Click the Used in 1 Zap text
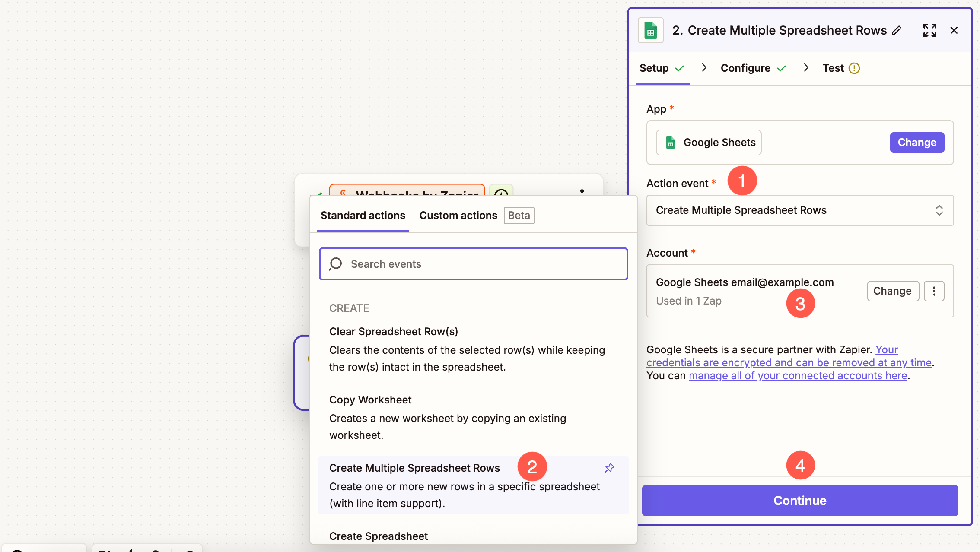This screenshot has height=552, width=980. coord(689,301)
